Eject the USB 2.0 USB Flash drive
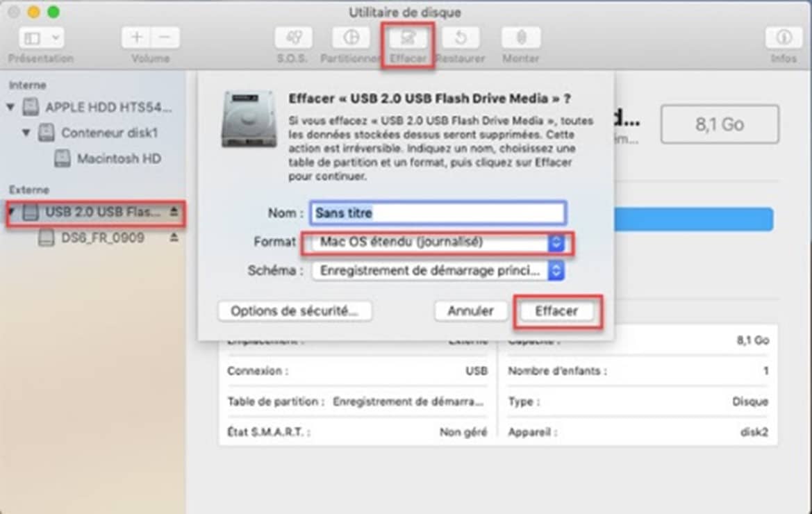Viewport: 812px width, 514px height. pos(174,212)
